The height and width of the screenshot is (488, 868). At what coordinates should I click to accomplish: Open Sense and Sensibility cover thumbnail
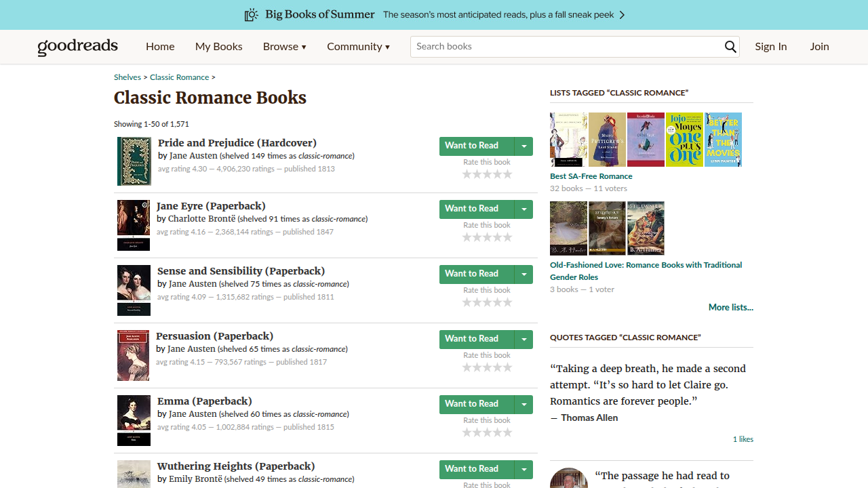pyautogui.click(x=134, y=290)
